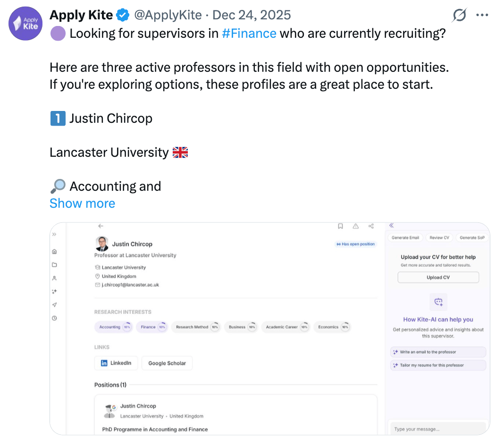Select the Review CV tab

[x=439, y=237]
